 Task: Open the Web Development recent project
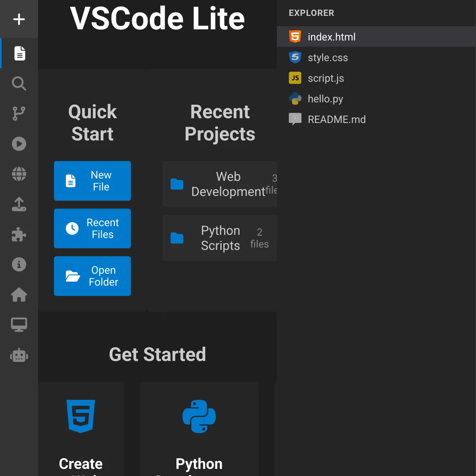[x=220, y=184]
